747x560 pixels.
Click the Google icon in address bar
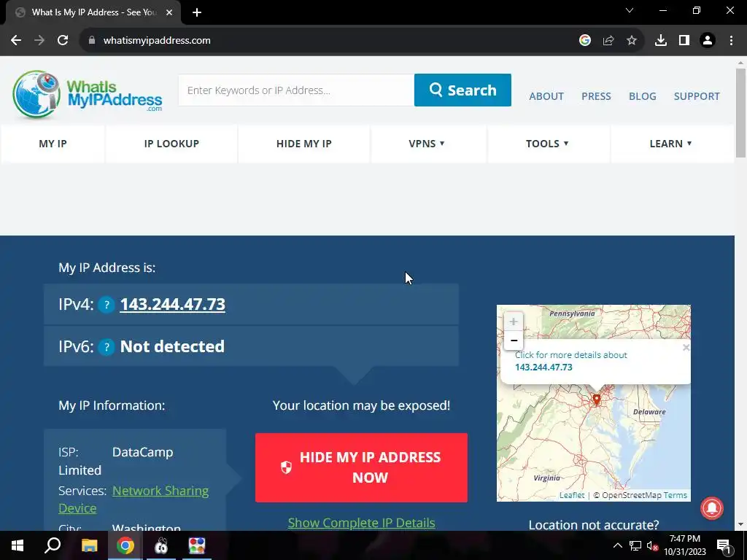point(585,41)
